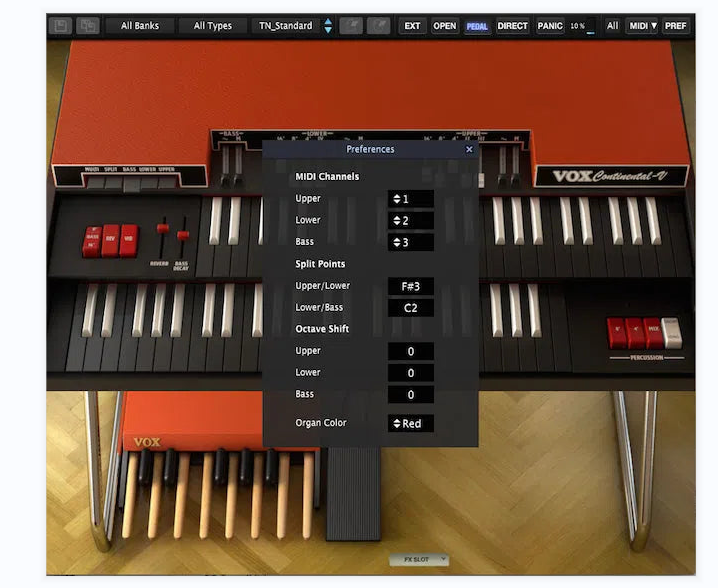This screenshot has height=588, width=718.
Task: Change the Upper MIDI channel stepper
Action: (x=410, y=199)
